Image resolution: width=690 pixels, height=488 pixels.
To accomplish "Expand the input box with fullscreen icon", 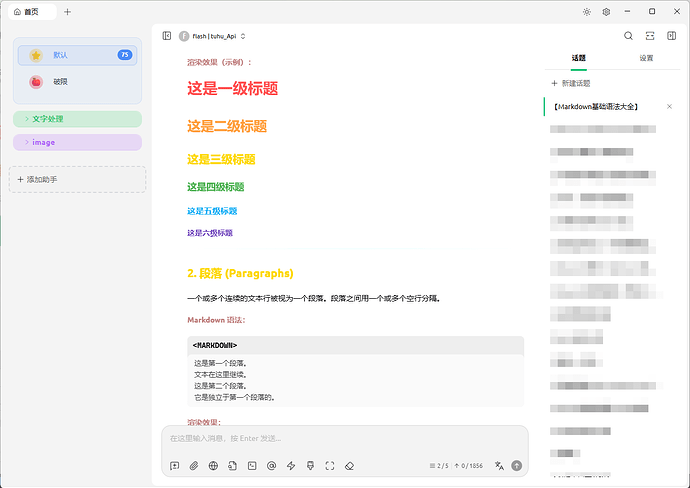I will (x=330, y=466).
